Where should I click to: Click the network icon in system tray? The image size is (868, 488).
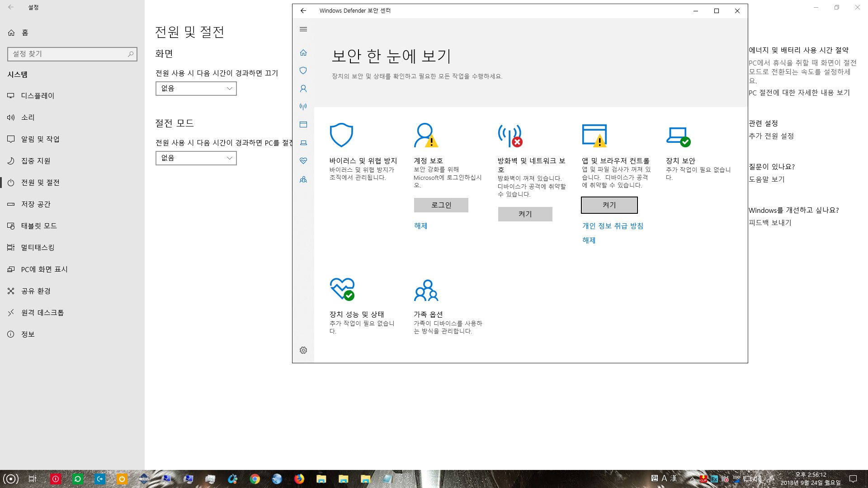pyautogui.click(x=747, y=479)
